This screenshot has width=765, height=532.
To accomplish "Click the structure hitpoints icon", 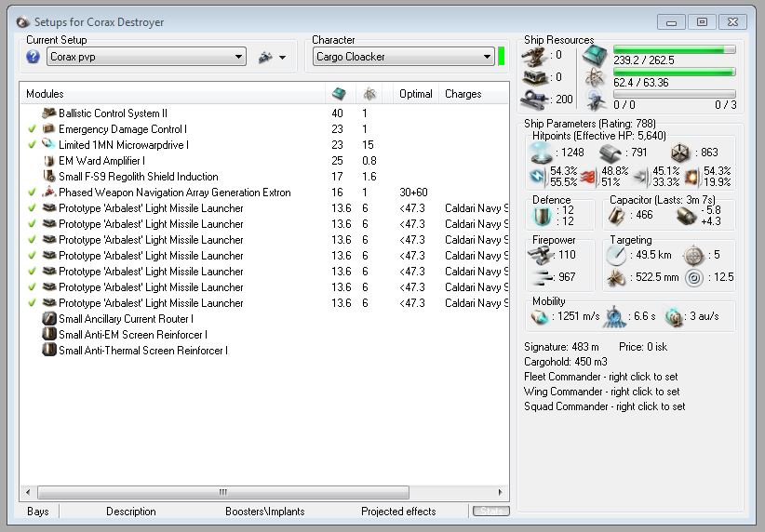I will coord(680,152).
